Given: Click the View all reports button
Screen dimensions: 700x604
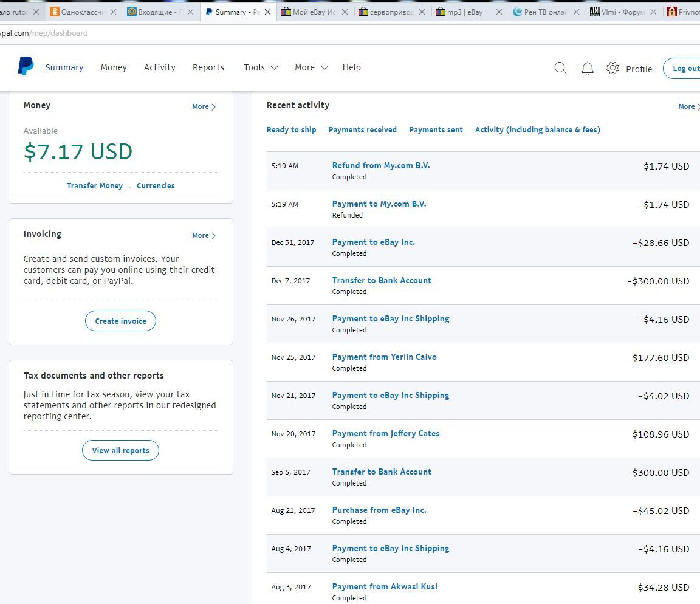Looking at the screenshot, I should tap(120, 450).
